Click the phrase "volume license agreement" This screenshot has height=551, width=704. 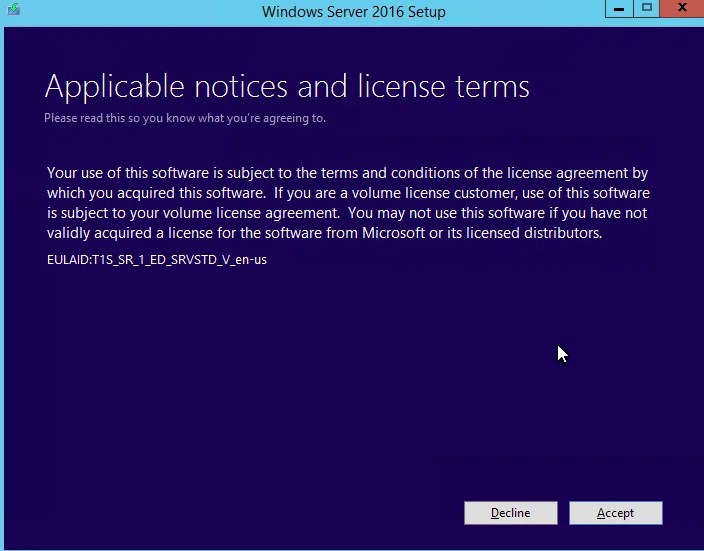click(251, 213)
